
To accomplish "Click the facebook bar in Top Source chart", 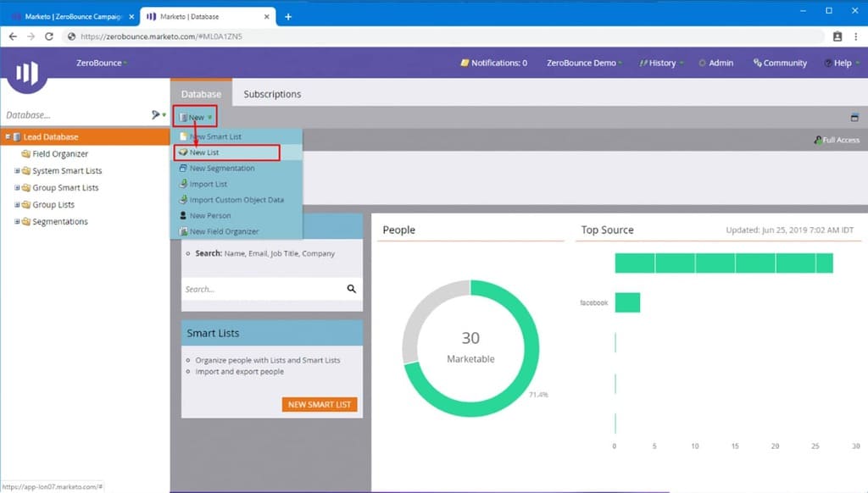I will 628,302.
